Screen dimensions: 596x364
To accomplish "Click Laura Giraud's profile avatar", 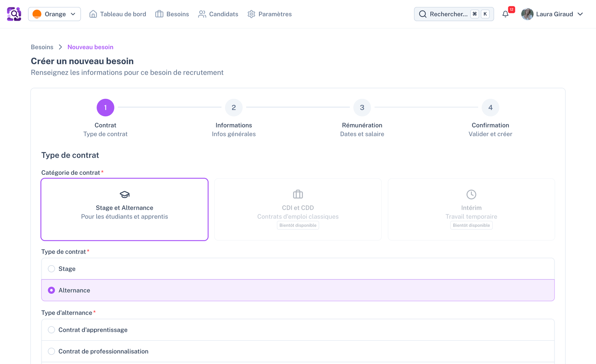I will [x=527, y=14].
